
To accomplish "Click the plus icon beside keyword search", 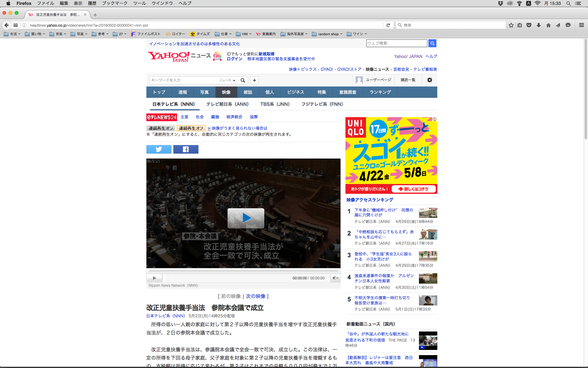I will point(254,80).
